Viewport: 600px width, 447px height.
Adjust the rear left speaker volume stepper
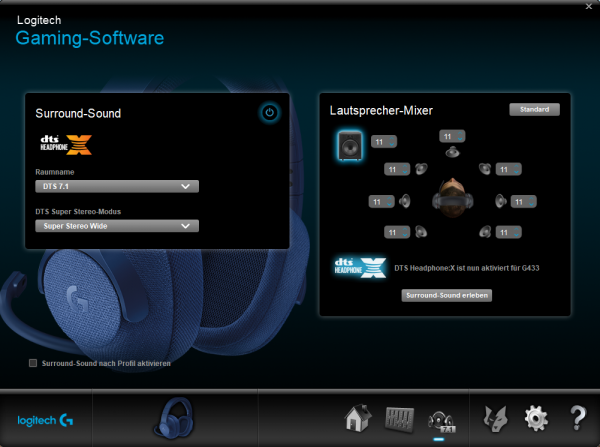tap(397, 232)
